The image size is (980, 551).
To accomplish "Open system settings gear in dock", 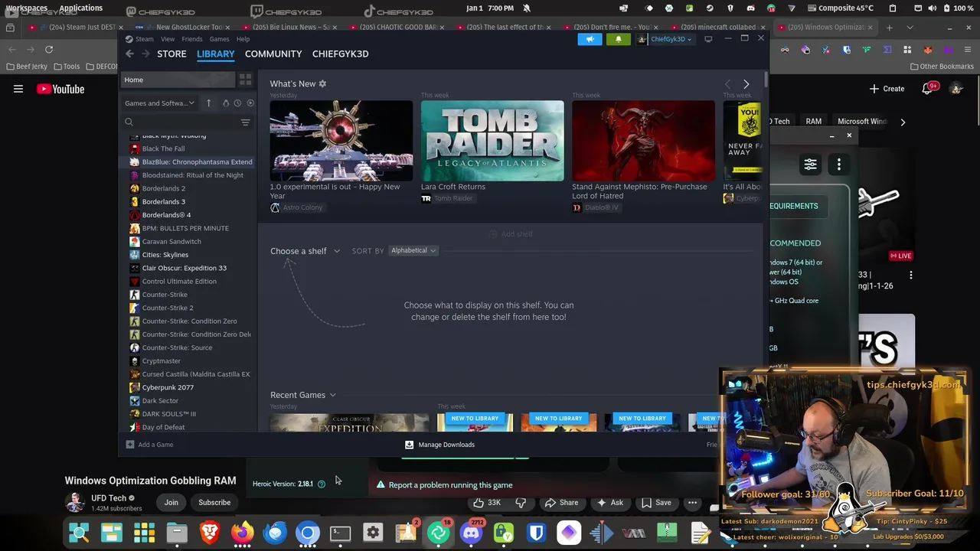I will pyautogui.click(x=373, y=533).
